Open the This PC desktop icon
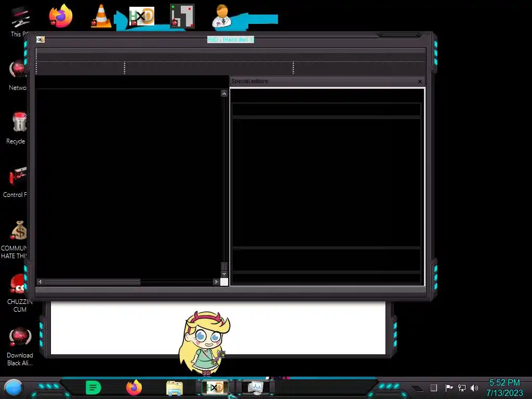 pyautogui.click(x=20, y=21)
